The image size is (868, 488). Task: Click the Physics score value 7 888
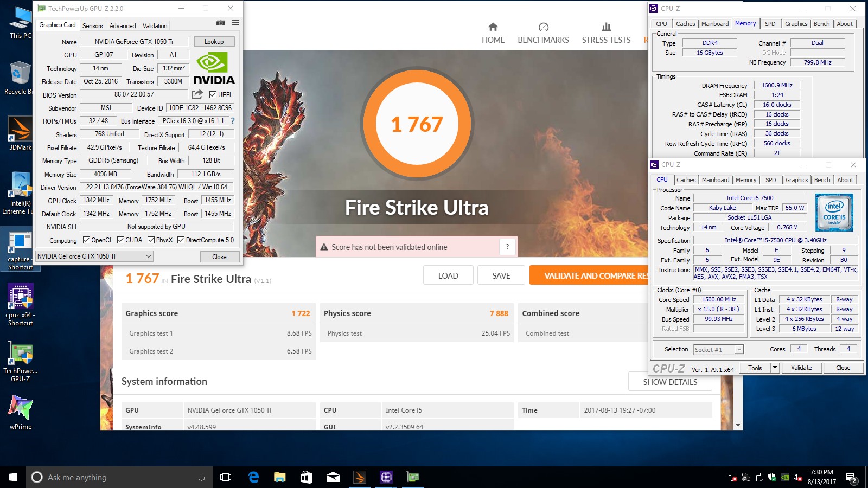[499, 313]
